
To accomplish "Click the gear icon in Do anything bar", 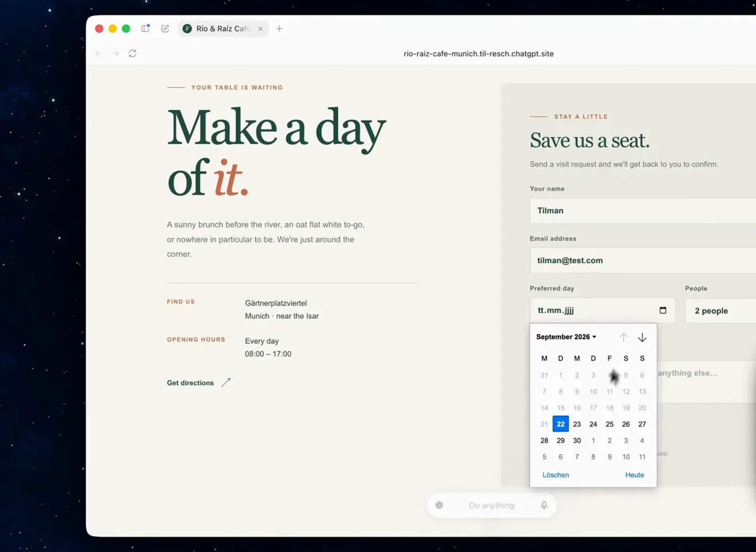I will (439, 505).
